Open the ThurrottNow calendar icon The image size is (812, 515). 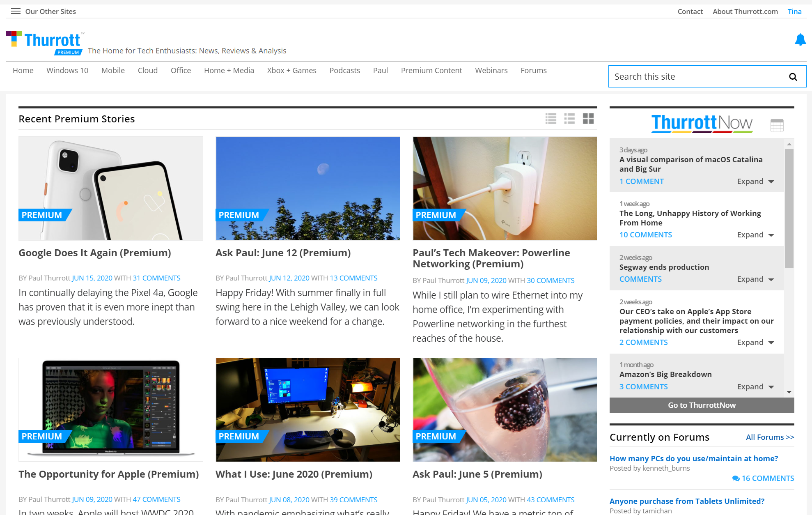777,125
